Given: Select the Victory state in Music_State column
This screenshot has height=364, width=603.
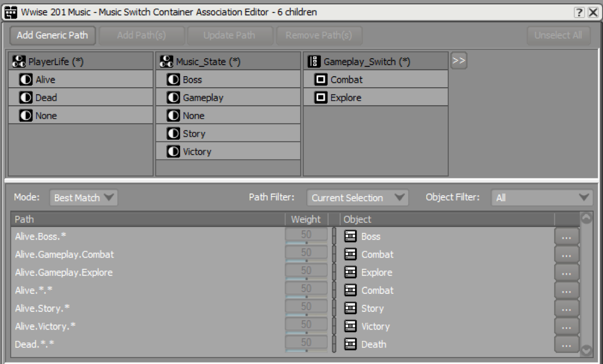Looking at the screenshot, I should coord(196,152).
